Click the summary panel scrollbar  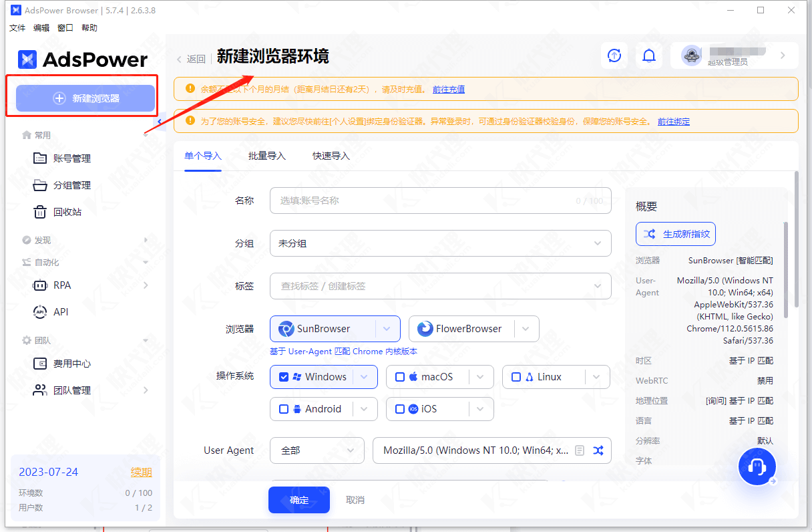click(x=786, y=267)
